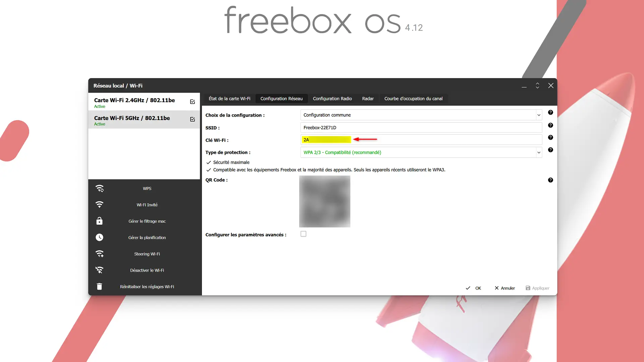Click the trash icon to reset Wi-Fi settings
The height and width of the screenshot is (362, 644).
(100, 287)
